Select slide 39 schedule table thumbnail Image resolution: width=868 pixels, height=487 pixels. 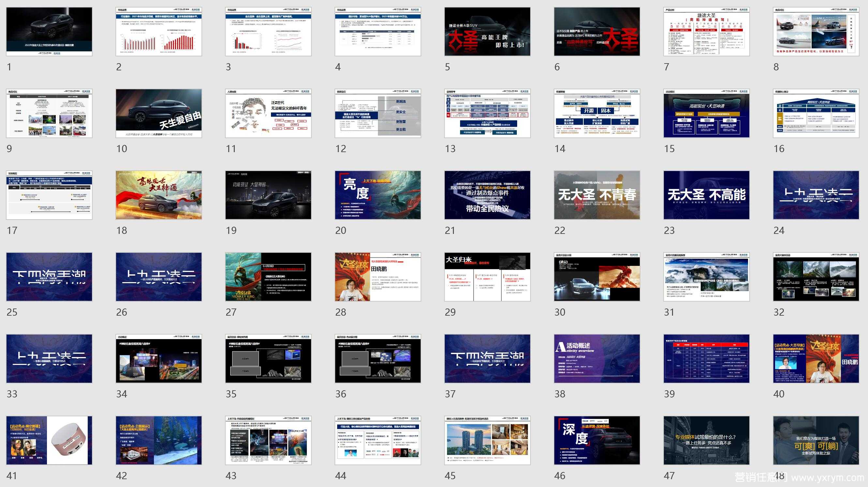[707, 359]
